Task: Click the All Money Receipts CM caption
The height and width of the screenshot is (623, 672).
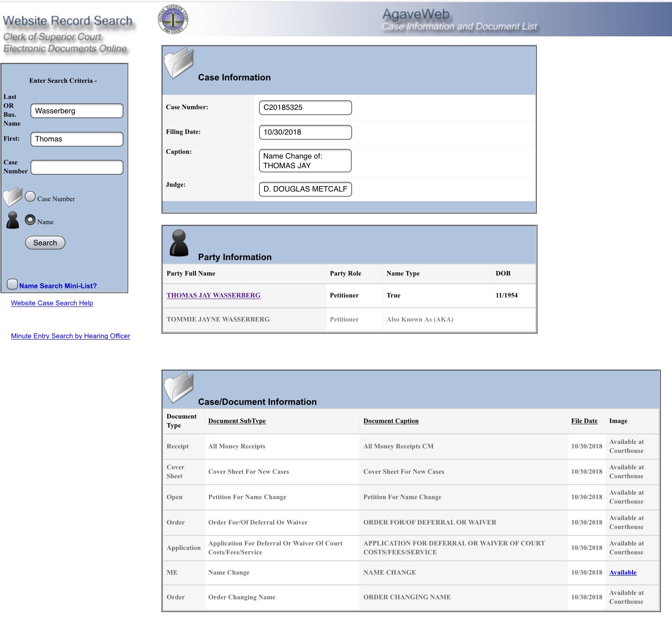Action: click(399, 446)
